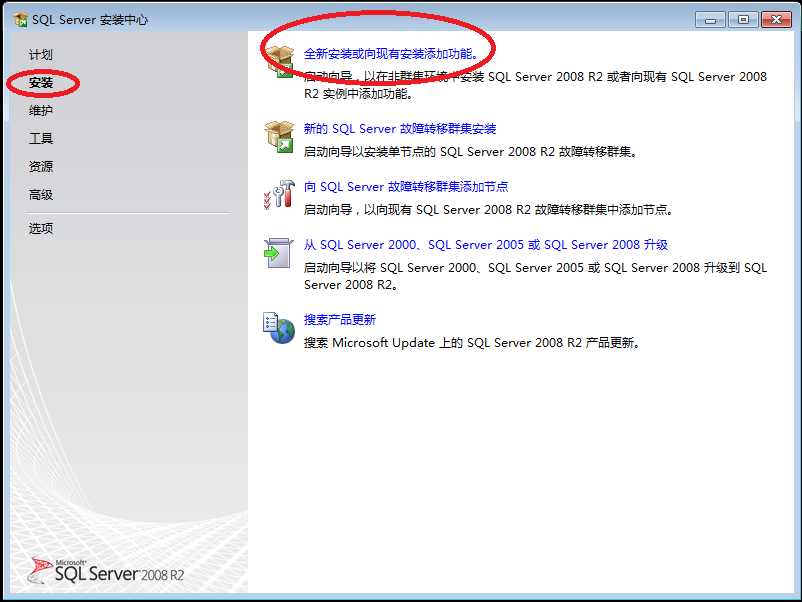Click the text 启动向导以安装单节点的 description

[x=471, y=152]
